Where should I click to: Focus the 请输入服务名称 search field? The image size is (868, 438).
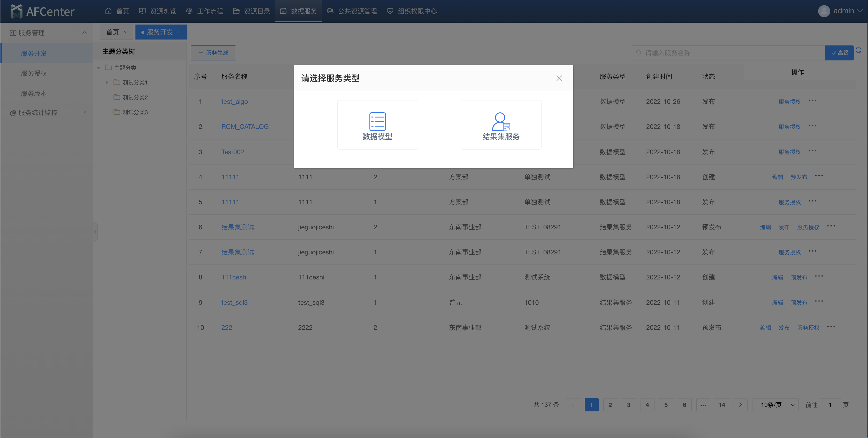click(728, 53)
